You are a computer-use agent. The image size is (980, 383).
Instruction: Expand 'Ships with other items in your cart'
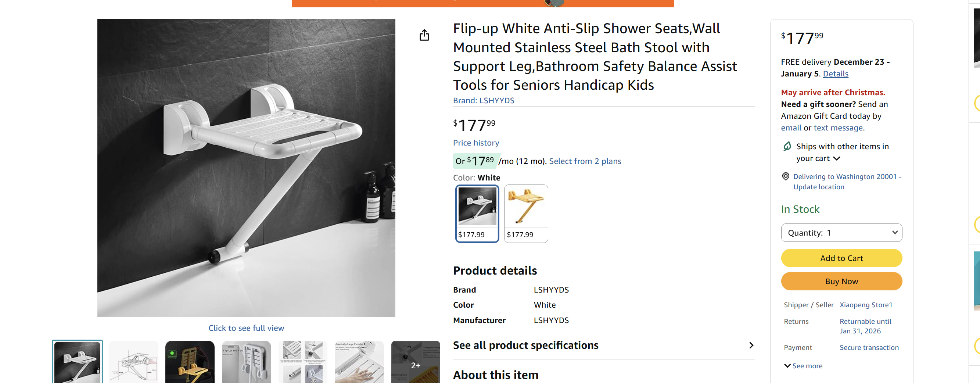point(837,158)
